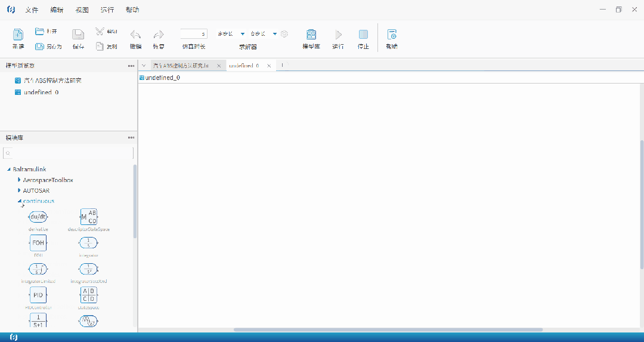Click the 帮助 help toolbar icon
This screenshot has width=644, height=342.
tap(392, 35)
